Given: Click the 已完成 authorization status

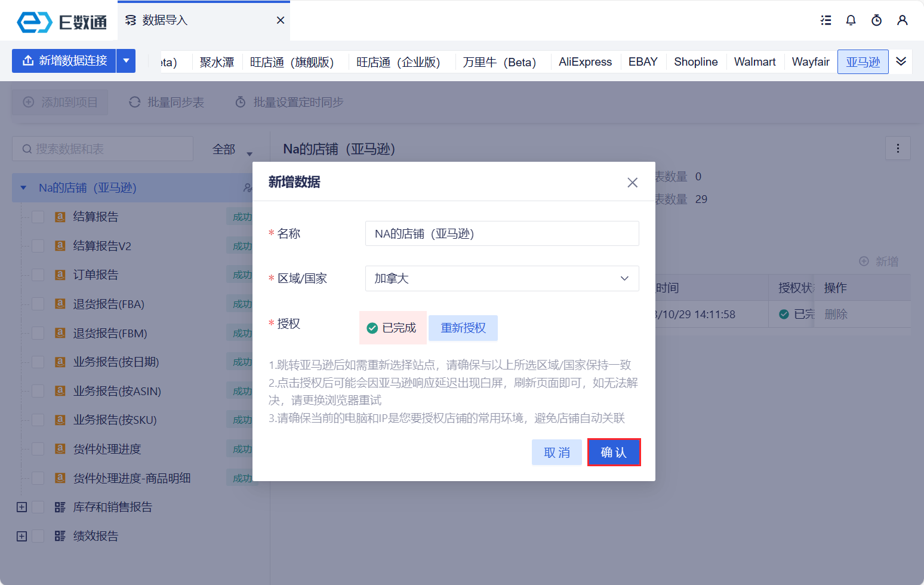Looking at the screenshot, I should coord(393,328).
